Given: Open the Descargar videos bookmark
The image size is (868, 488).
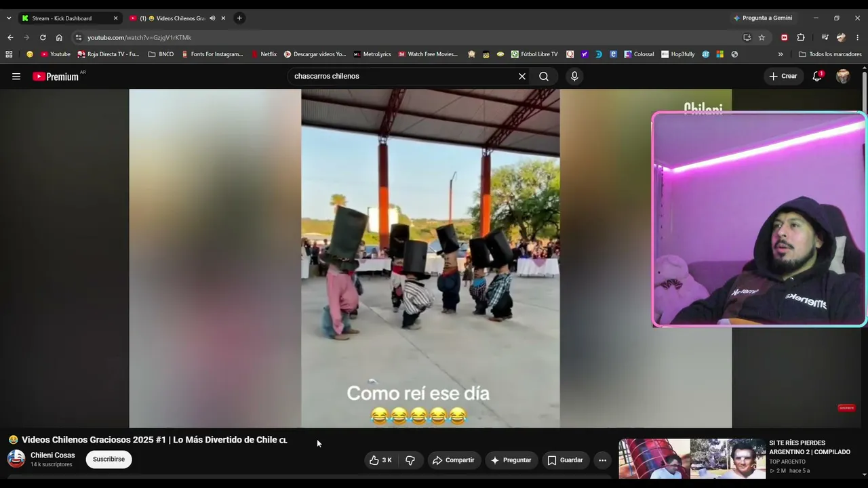Looking at the screenshot, I should 315,54.
